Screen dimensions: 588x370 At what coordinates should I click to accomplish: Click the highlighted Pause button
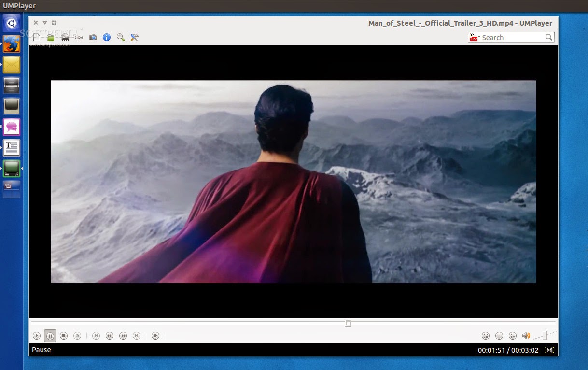coord(50,336)
